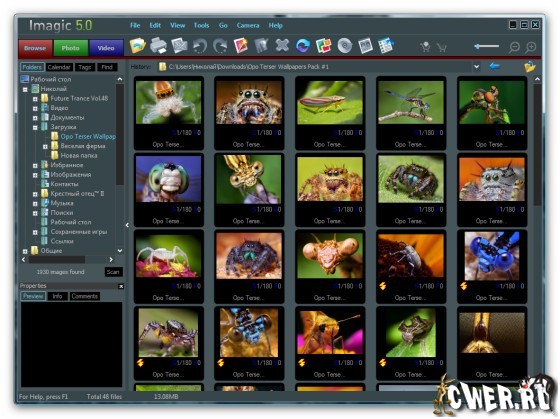Click the blue circular refresh icon
This screenshot has width=560, height=419.
(303, 46)
